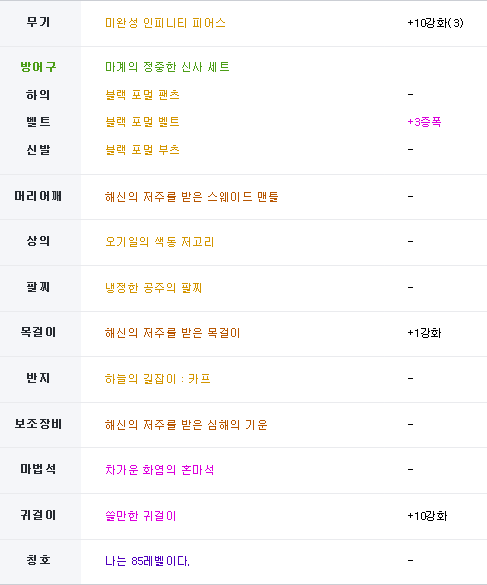This screenshot has height=585, width=487.
Task: Select the 블랙 포멀 팬츠 item
Action: 142,95
